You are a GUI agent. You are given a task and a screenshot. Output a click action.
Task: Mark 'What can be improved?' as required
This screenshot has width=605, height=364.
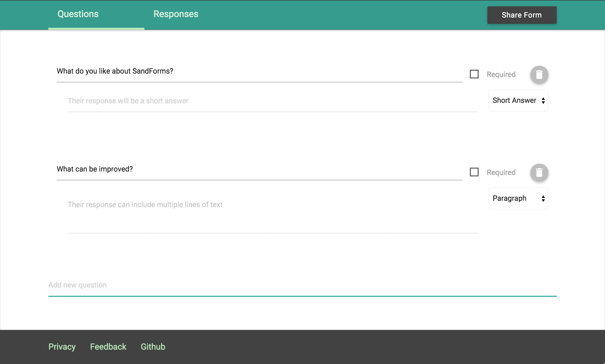(474, 172)
